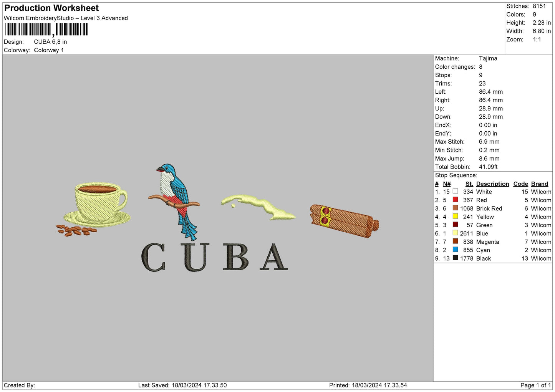This screenshot has width=555, height=392.
Task: Click the 'Brand' column header
Action: (540, 184)
